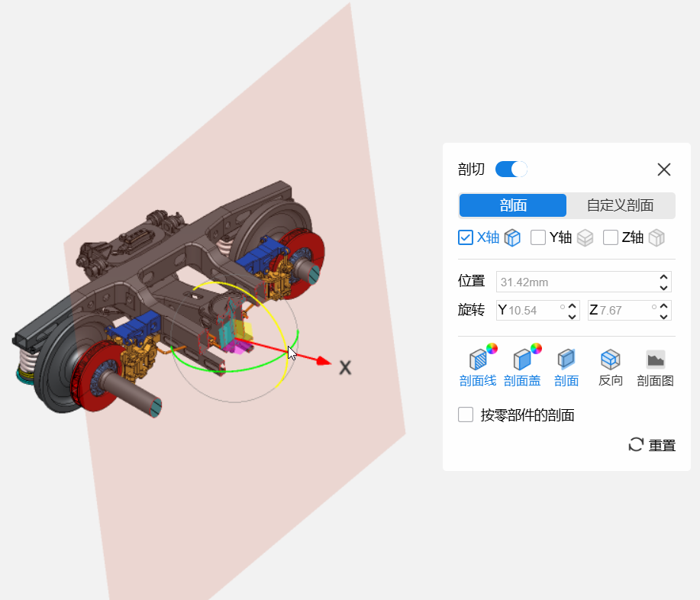Viewport: 700px width, 600px height.
Task: Check the 按零部件的剖面 checkbox
Action: (466, 415)
